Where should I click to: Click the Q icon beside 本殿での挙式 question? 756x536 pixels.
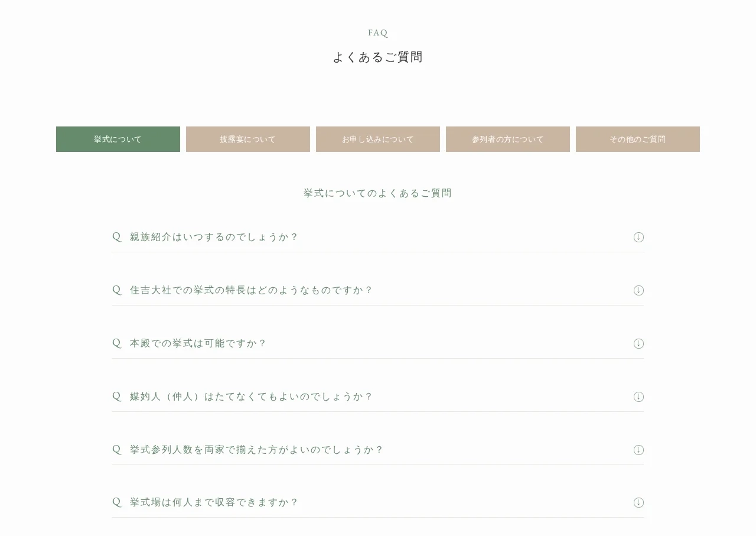coord(116,343)
